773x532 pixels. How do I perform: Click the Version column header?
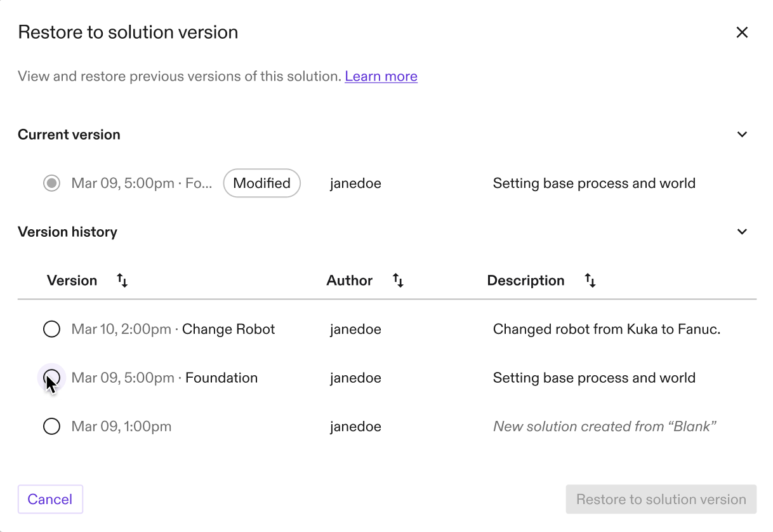[x=72, y=280]
